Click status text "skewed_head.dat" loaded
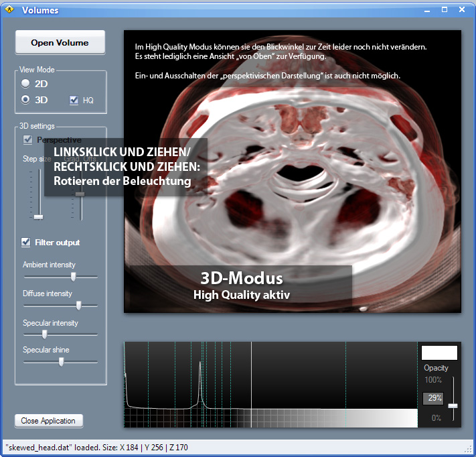Image resolution: width=476 pixels, height=457 pixels. 53,448
